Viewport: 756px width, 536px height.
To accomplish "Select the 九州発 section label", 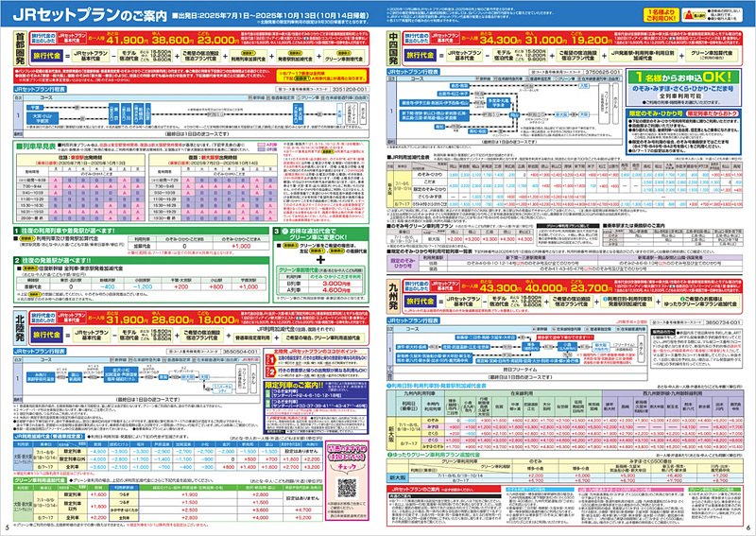I will click(x=394, y=295).
